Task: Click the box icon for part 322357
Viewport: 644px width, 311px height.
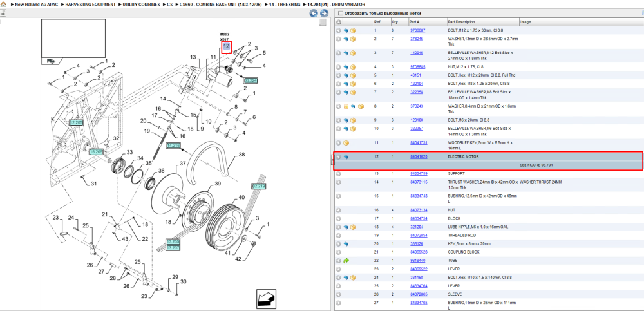Action: [353, 129]
